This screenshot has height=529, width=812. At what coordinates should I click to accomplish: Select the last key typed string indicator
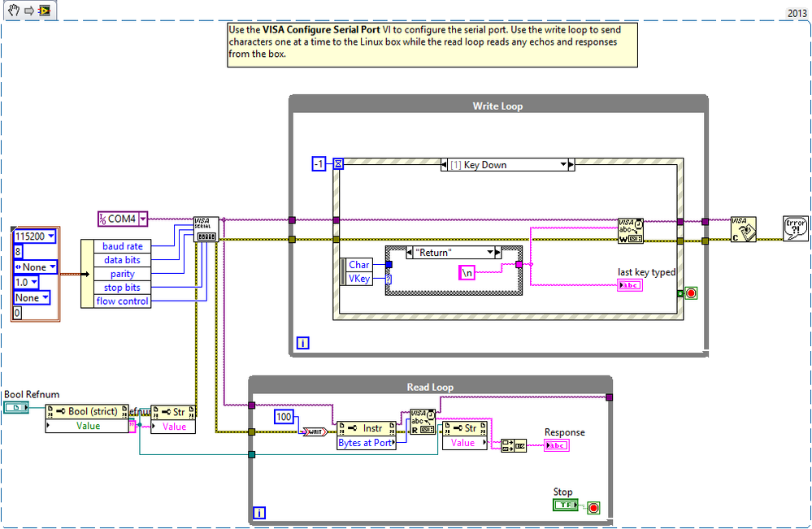(630, 285)
